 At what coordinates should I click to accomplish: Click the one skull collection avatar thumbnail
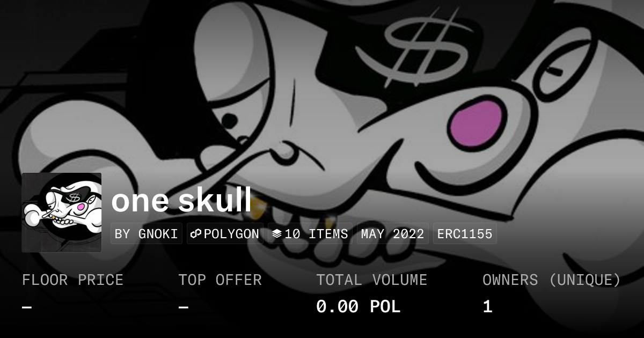(62, 212)
